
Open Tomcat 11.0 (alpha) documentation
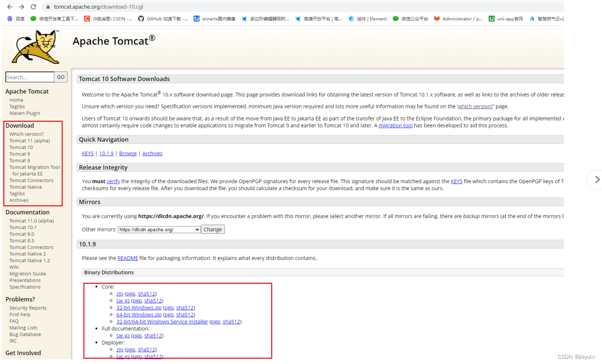[x=32, y=221]
